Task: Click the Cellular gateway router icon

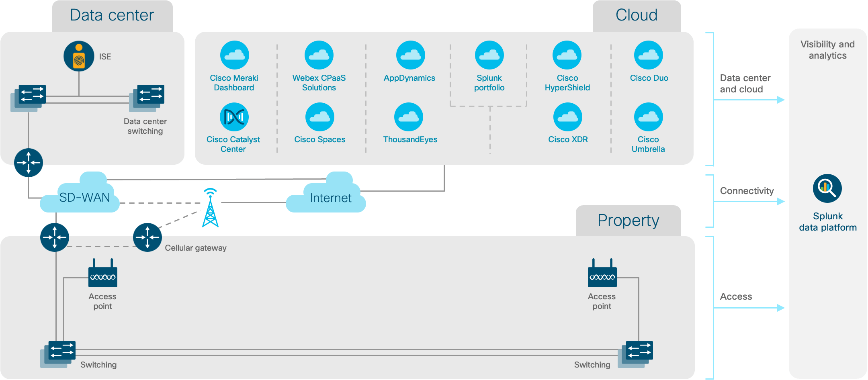Action: pyautogui.click(x=147, y=237)
